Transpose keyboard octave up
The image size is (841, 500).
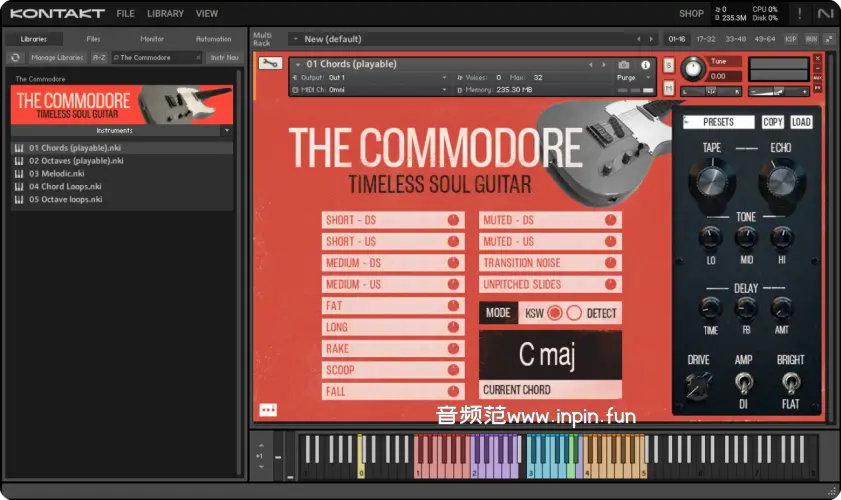coord(261,445)
